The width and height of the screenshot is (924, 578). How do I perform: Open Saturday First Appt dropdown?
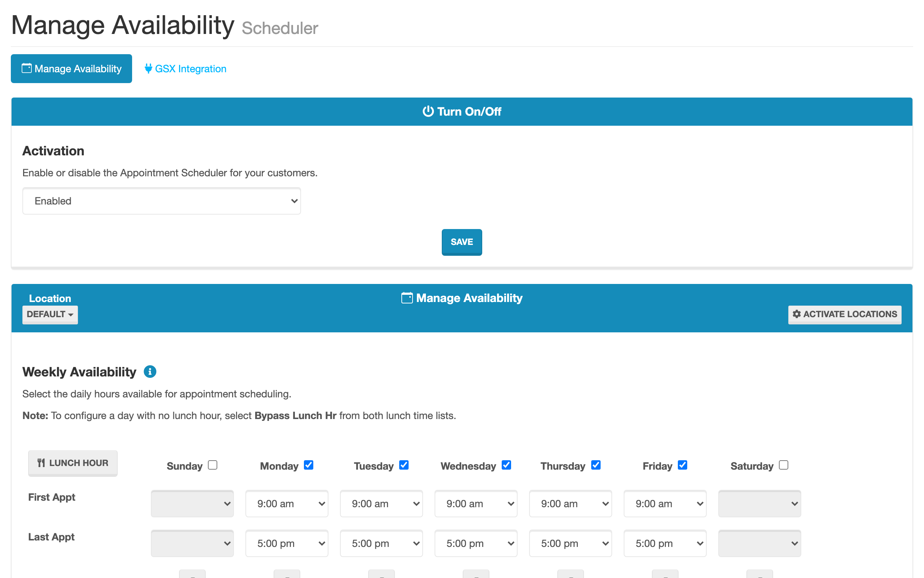coord(760,504)
